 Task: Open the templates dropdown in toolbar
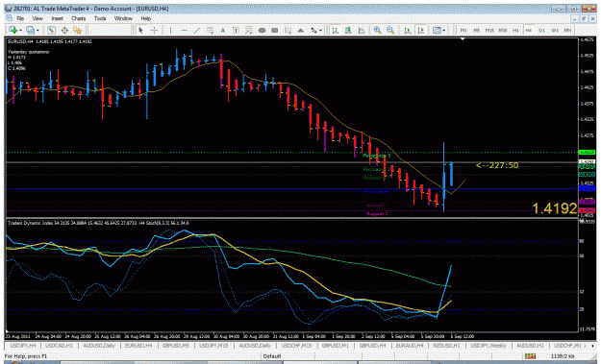coord(444,30)
